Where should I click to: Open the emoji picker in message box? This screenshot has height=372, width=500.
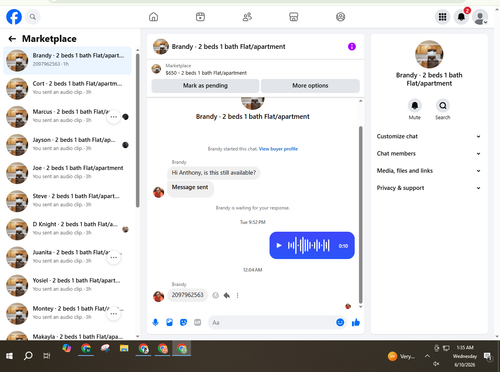[x=340, y=322]
